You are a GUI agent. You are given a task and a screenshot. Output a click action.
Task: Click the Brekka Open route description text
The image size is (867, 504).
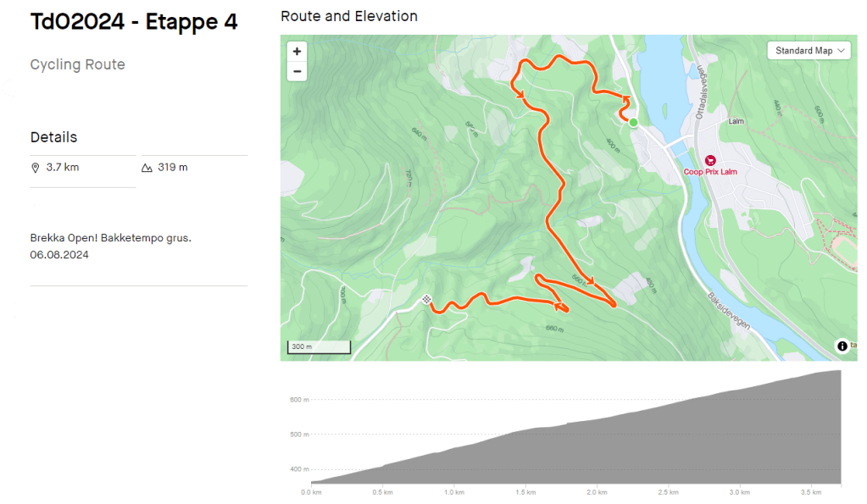point(110,238)
